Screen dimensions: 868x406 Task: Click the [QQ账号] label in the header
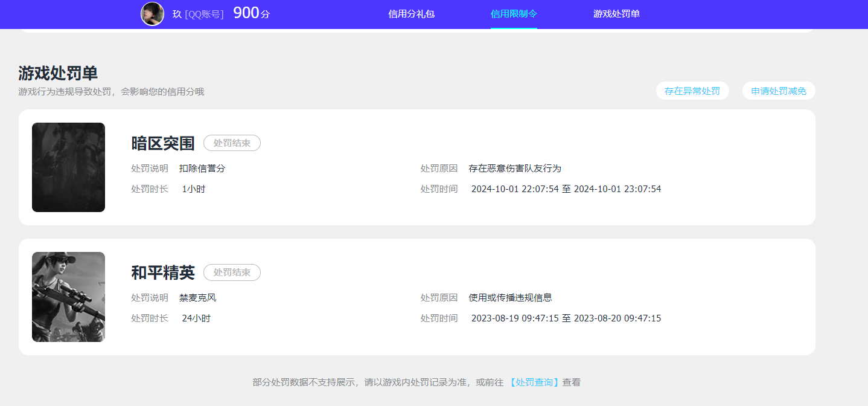coord(204,14)
